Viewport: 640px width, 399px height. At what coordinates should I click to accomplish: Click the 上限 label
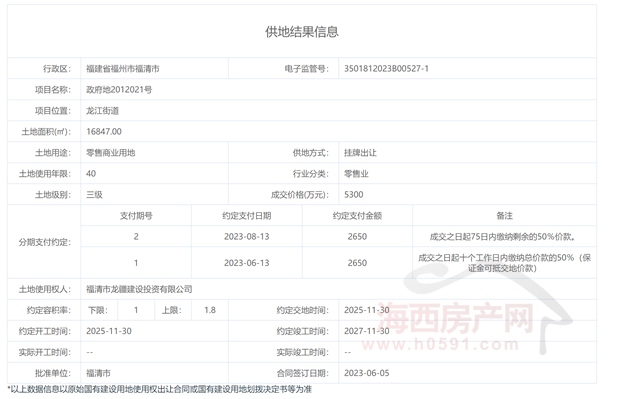coord(171,310)
